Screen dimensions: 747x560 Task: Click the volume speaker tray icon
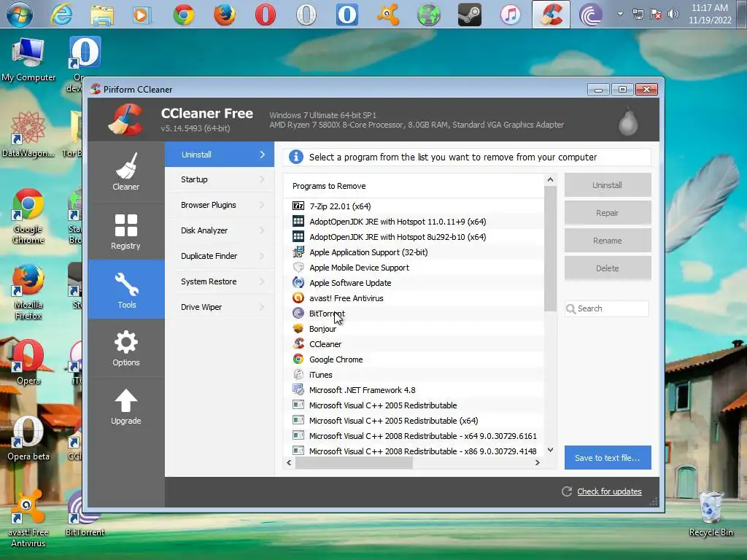[673, 15]
